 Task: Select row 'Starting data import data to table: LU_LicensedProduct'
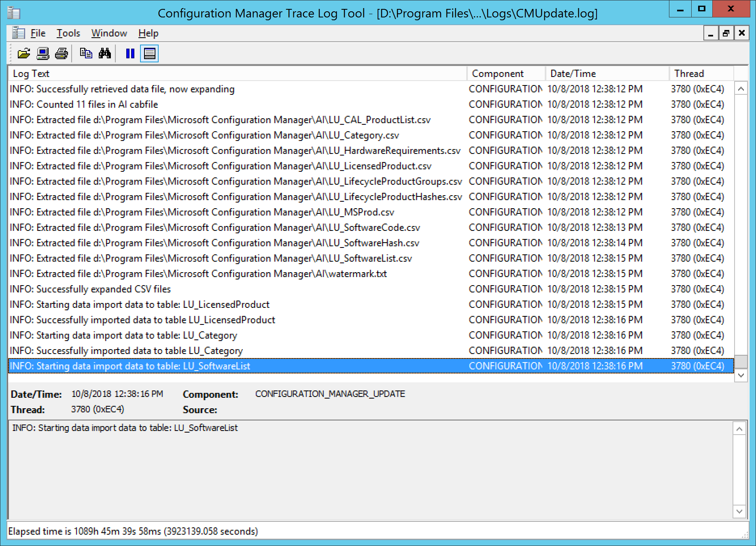point(371,304)
